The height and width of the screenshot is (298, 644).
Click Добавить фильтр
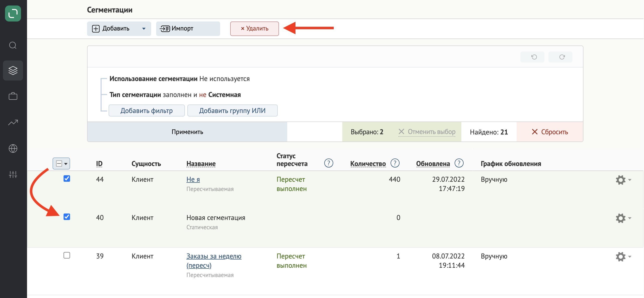click(147, 110)
